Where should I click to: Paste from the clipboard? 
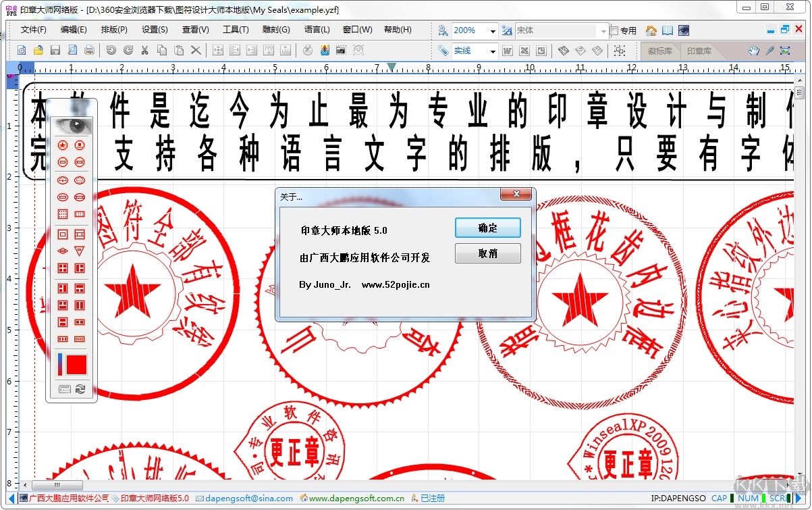coord(179,51)
